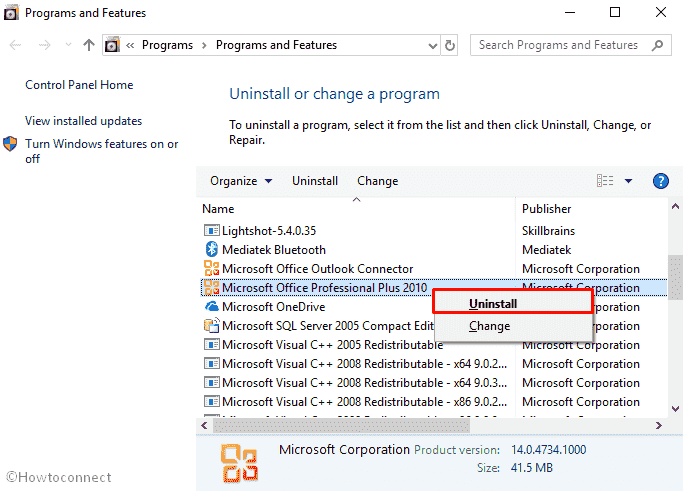
Task: Click the Programs and Features title bar icon
Action: point(11,13)
